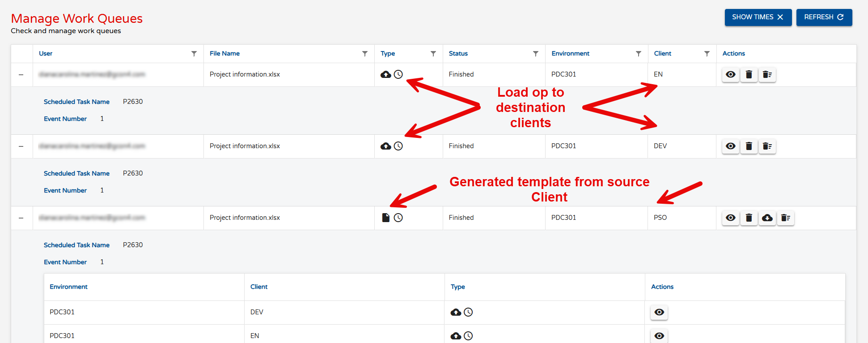This screenshot has height=343, width=868.
Task: Click the file template icon in PSO row
Action: (x=386, y=218)
